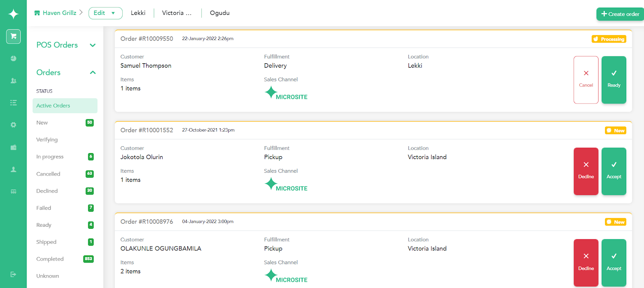This screenshot has height=288, width=644.
Task: Click the star logo at top left
Action: [13, 14]
